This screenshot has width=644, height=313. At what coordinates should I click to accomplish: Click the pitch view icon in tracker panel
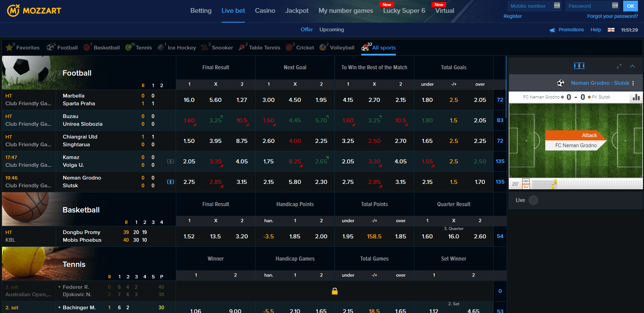tap(579, 66)
